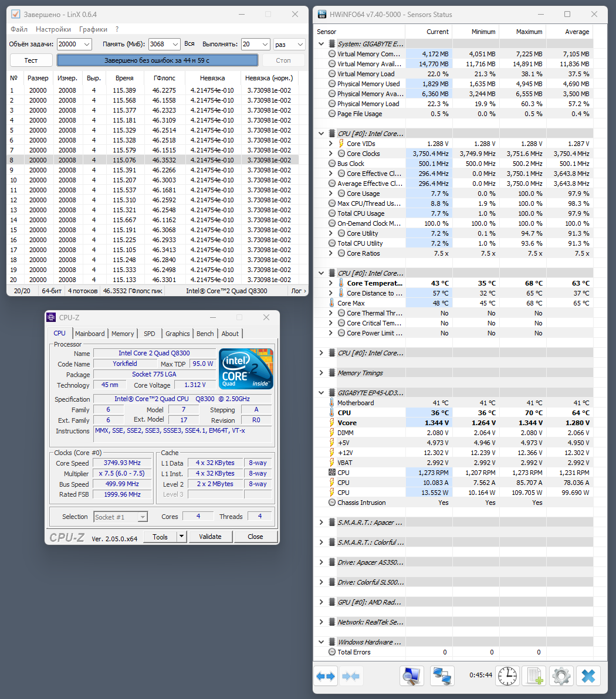Click the Vcore lightning bolt icon
The height and width of the screenshot is (699, 616).
331,423
